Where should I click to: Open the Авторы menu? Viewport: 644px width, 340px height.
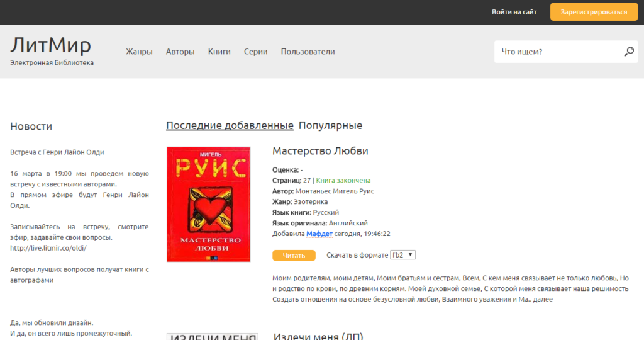(180, 52)
